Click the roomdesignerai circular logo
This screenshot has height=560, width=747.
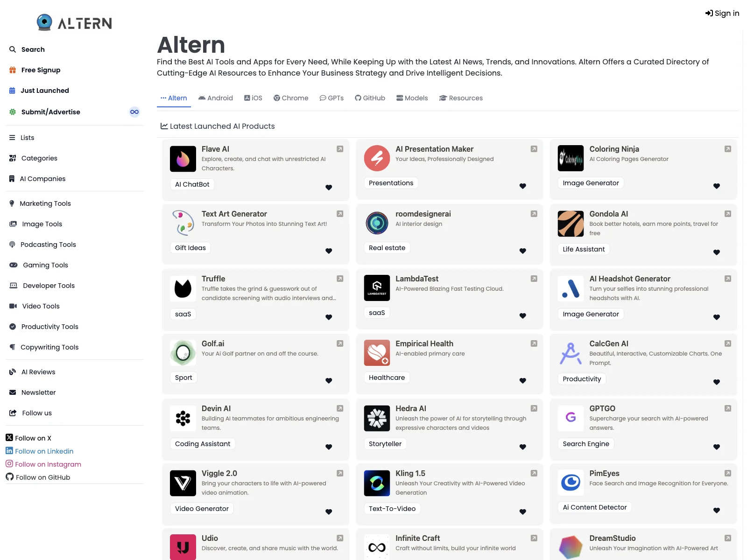click(377, 223)
